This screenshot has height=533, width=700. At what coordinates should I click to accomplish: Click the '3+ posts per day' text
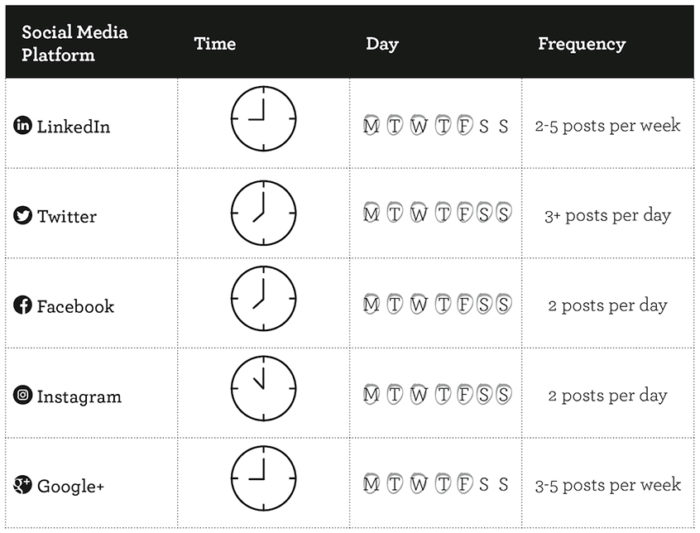[x=608, y=216]
